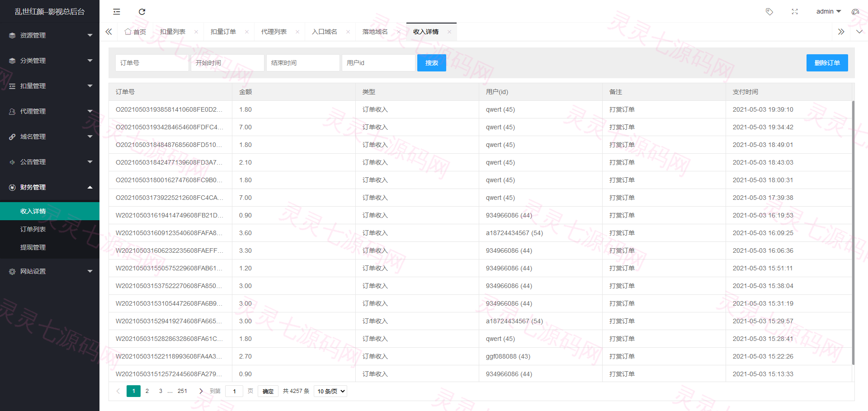
Task: Expand the 资源管理 sidebar menu
Action: 50,35
